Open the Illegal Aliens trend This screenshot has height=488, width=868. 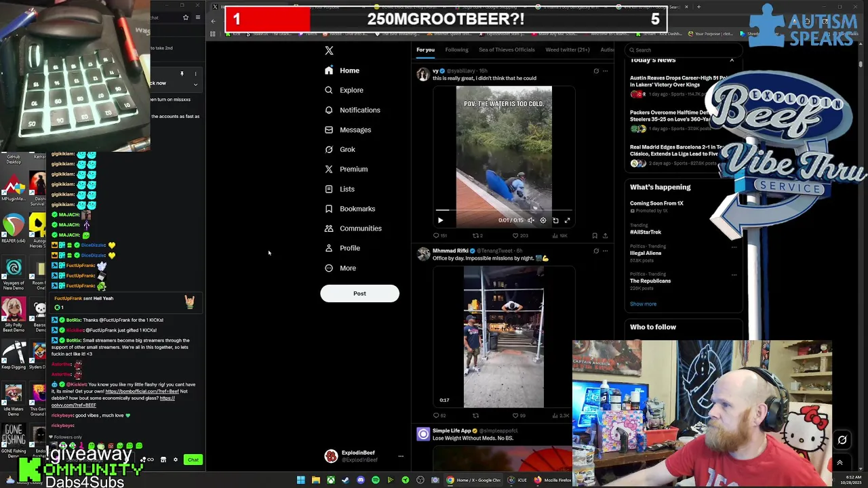coord(646,253)
